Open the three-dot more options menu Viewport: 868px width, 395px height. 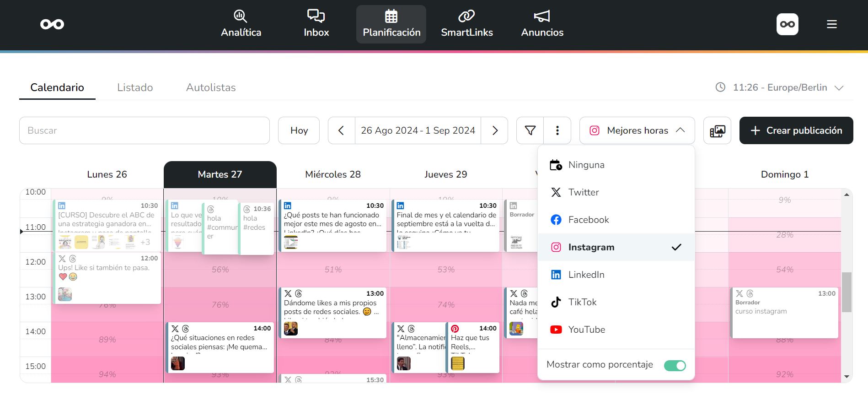557,130
